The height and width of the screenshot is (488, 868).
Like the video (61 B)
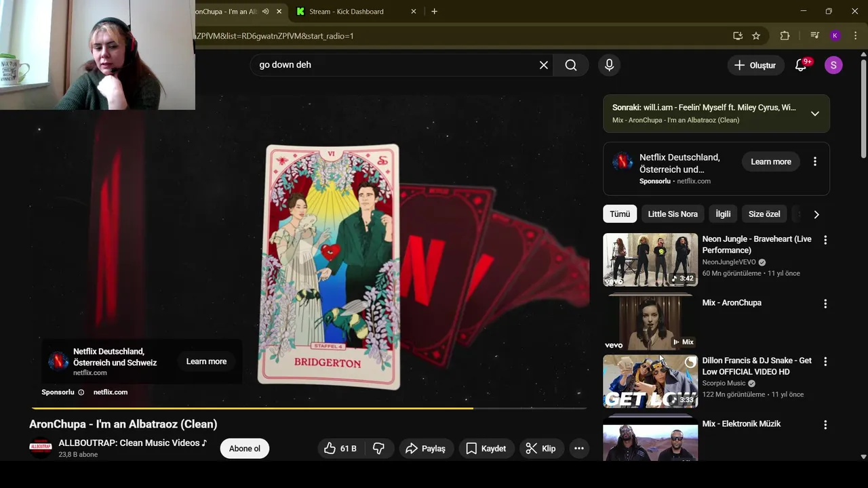[x=341, y=449]
